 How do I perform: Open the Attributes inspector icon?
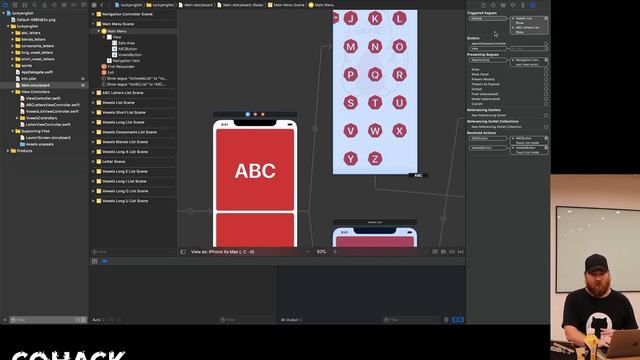513,5
